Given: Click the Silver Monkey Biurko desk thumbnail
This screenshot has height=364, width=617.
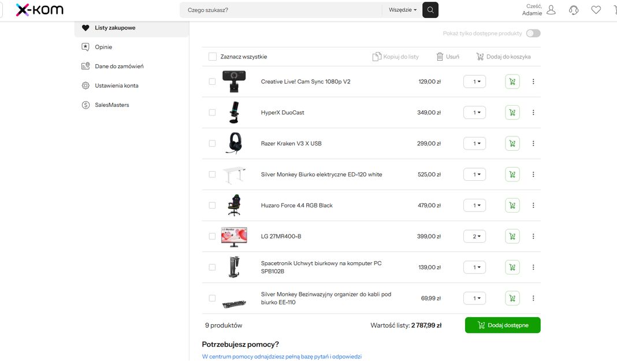Looking at the screenshot, I should [234, 174].
